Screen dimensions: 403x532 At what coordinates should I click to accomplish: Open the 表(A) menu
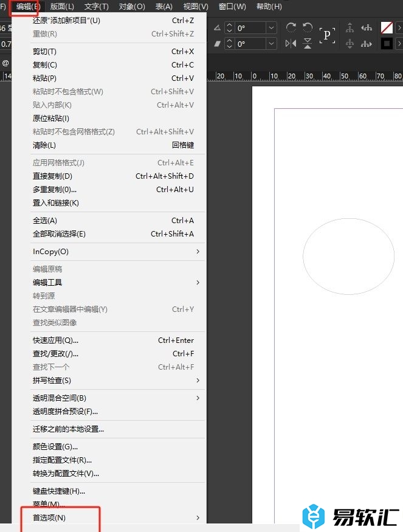point(164,7)
